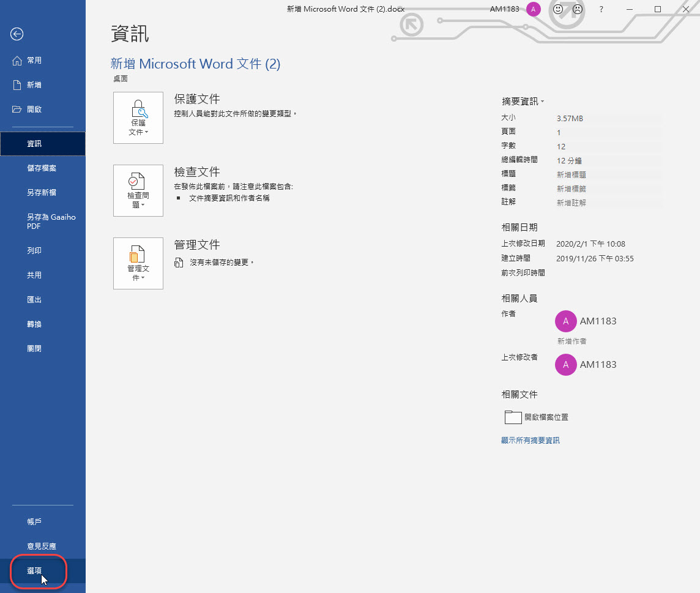This screenshot has width=700, height=593.
Task: Click the created date 2019/11/26
Action: pyautogui.click(x=595, y=258)
